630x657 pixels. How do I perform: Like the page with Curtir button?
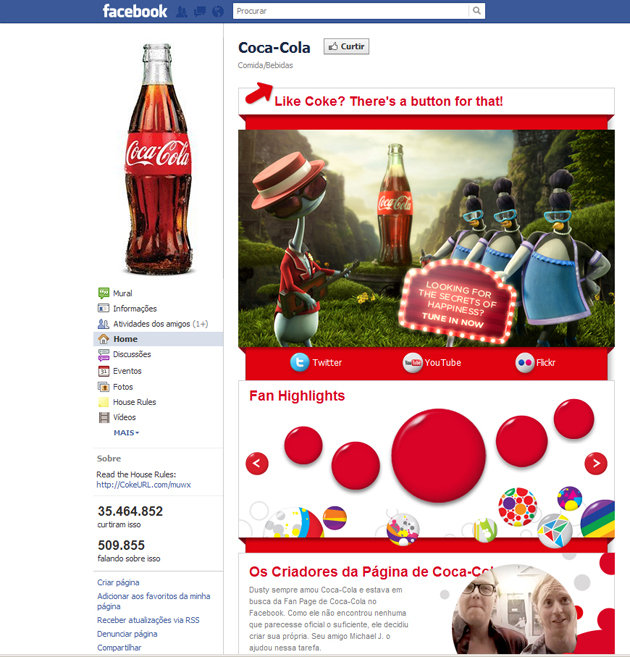346,47
